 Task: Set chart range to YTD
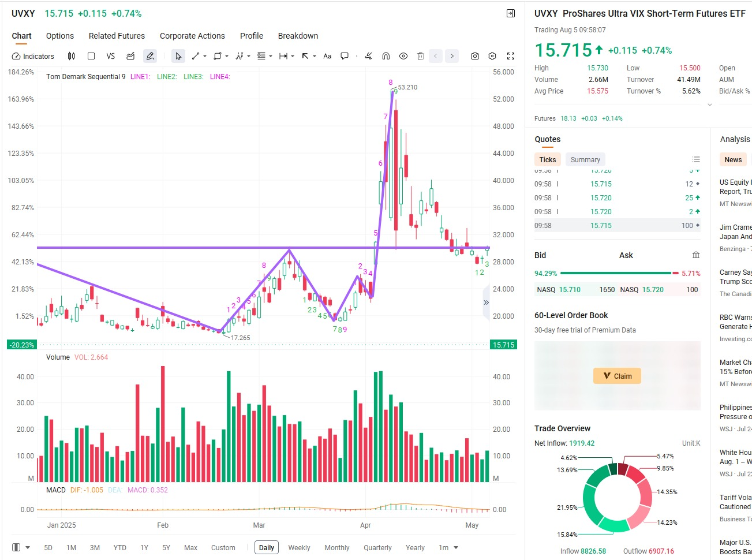pyautogui.click(x=120, y=548)
